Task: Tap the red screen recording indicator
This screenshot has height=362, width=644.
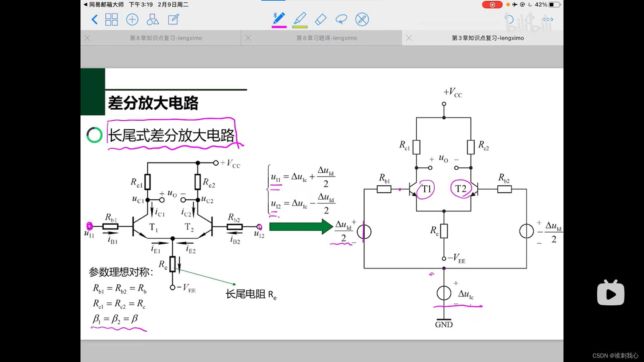Action: (492, 5)
